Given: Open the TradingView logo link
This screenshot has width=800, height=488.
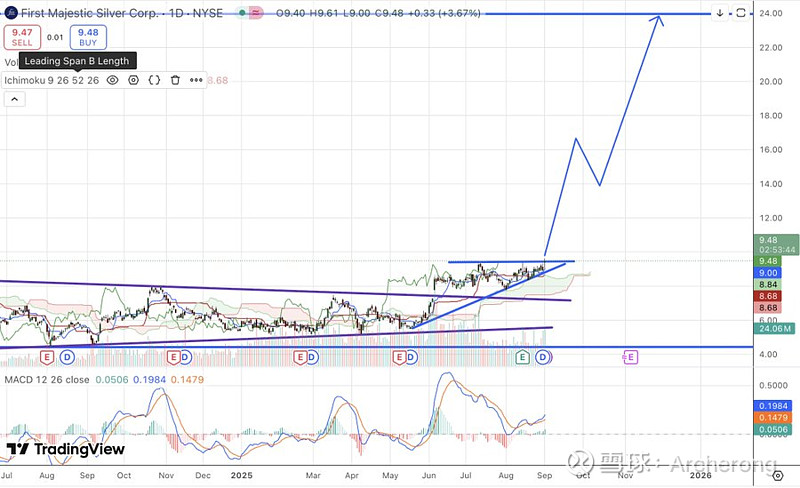Looking at the screenshot, I should [x=65, y=449].
